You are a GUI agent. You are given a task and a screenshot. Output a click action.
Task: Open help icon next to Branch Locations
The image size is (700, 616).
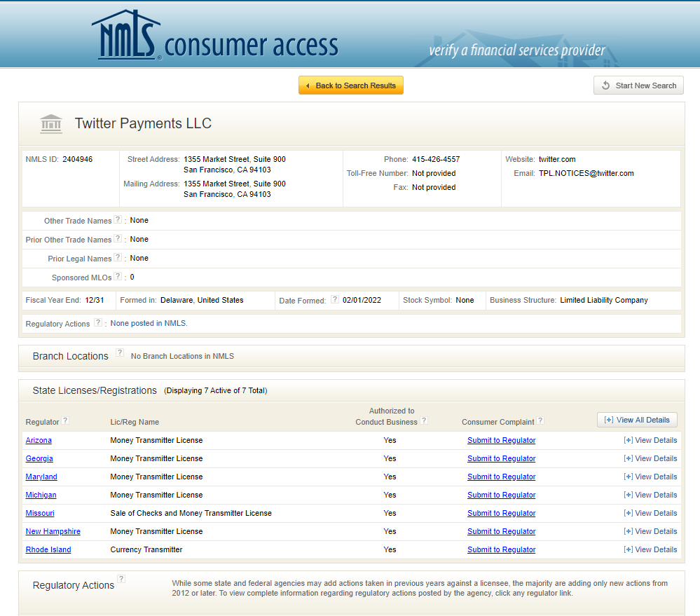pos(120,353)
